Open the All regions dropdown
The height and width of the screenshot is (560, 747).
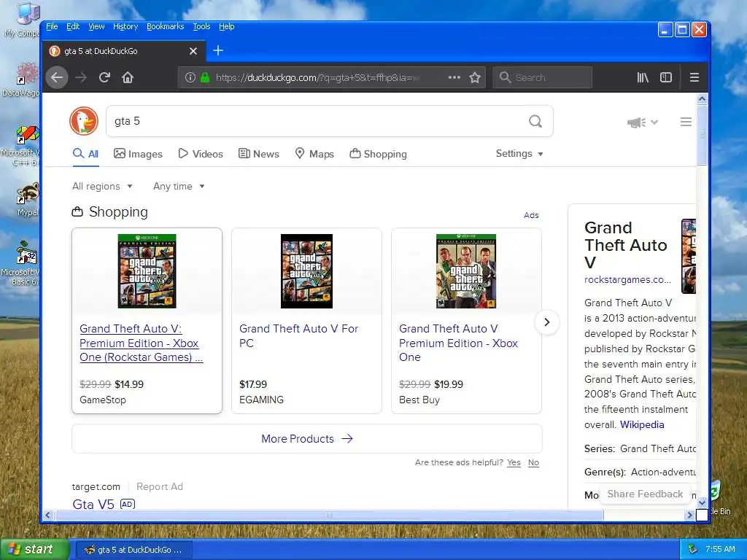click(x=102, y=186)
